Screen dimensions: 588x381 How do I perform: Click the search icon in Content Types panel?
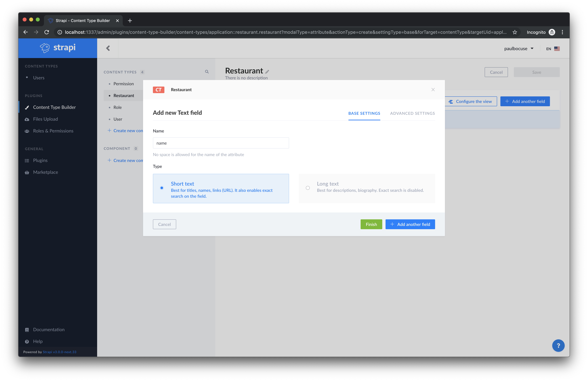[207, 72]
